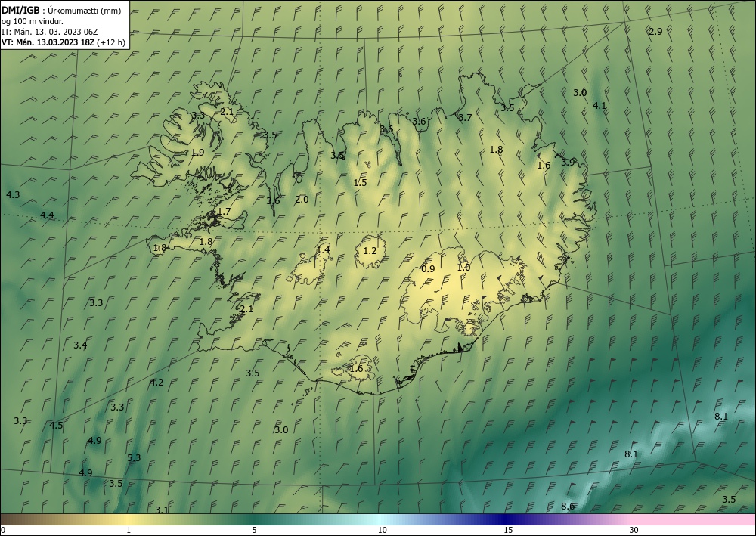Click the colorbar tick label '15'
Screen dimensions: 756x536
pos(508,530)
